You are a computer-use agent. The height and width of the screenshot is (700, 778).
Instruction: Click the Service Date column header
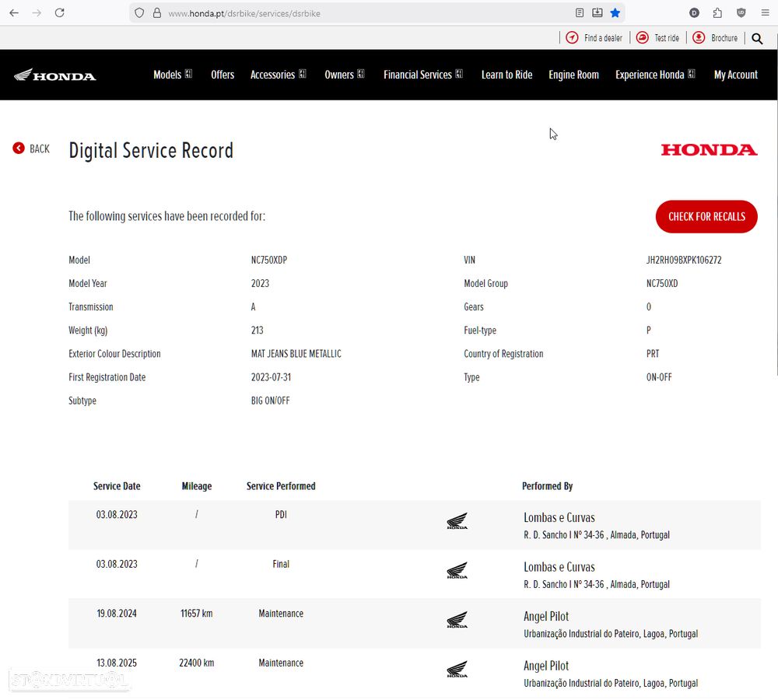(x=117, y=486)
